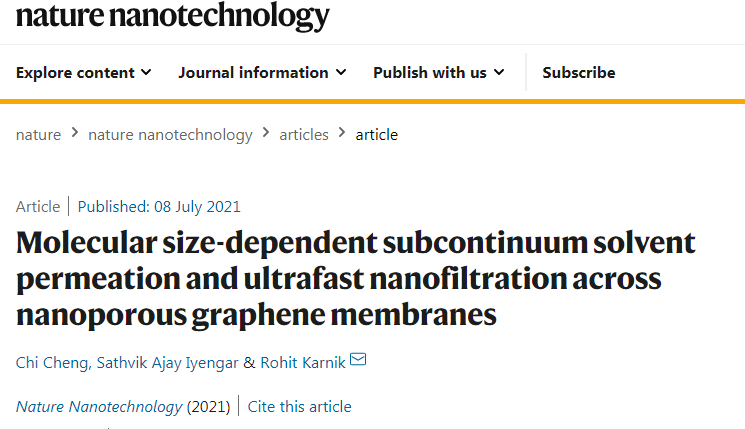Click the chevron before 'articles' in breadcrumb
The width and height of the screenshot is (745, 429).
click(x=266, y=133)
